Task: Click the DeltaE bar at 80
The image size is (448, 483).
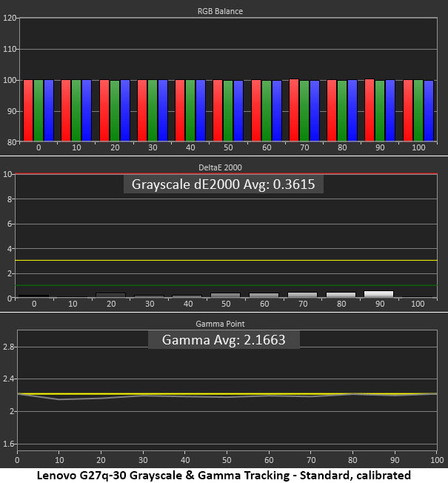Action: (341, 295)
